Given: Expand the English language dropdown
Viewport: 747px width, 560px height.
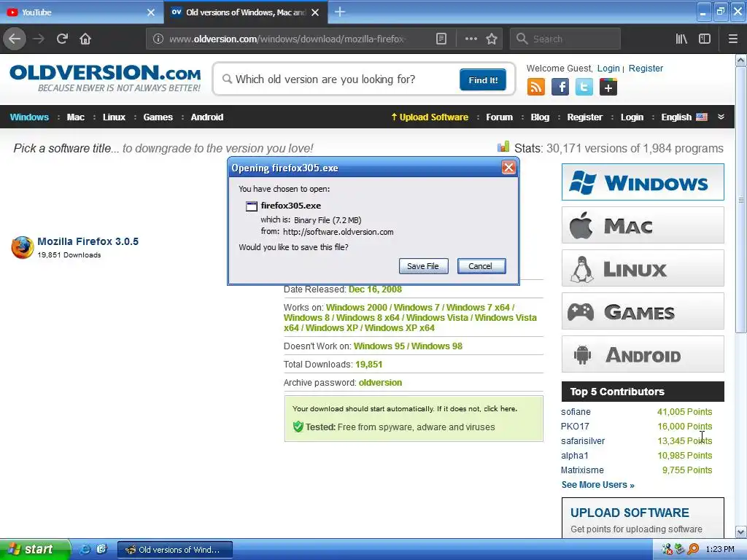Looking at the screenshot, I should 684,117.
